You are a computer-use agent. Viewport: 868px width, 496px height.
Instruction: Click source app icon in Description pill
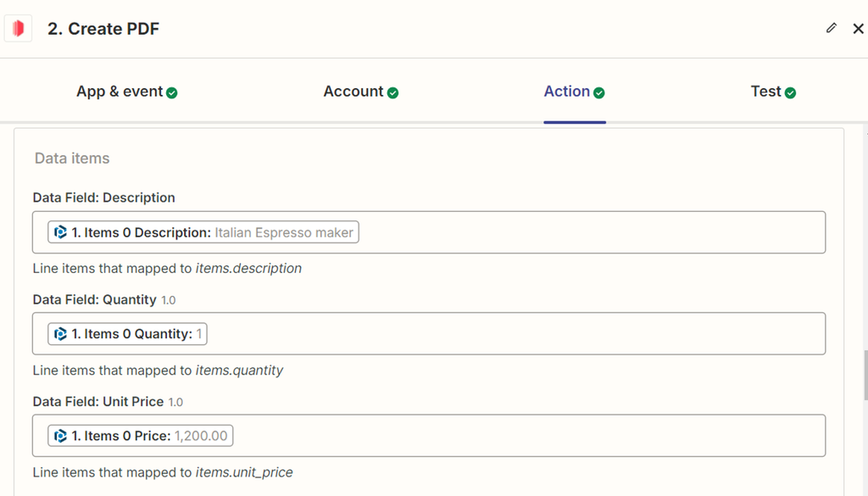(x=61, y=232)
